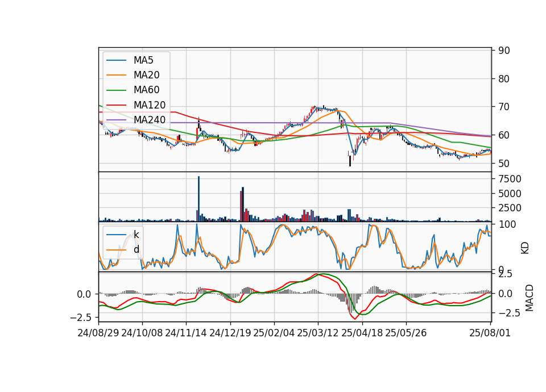Click the volume axis value 2500
Screen dimensions: 546x392
tap(510, 208)
